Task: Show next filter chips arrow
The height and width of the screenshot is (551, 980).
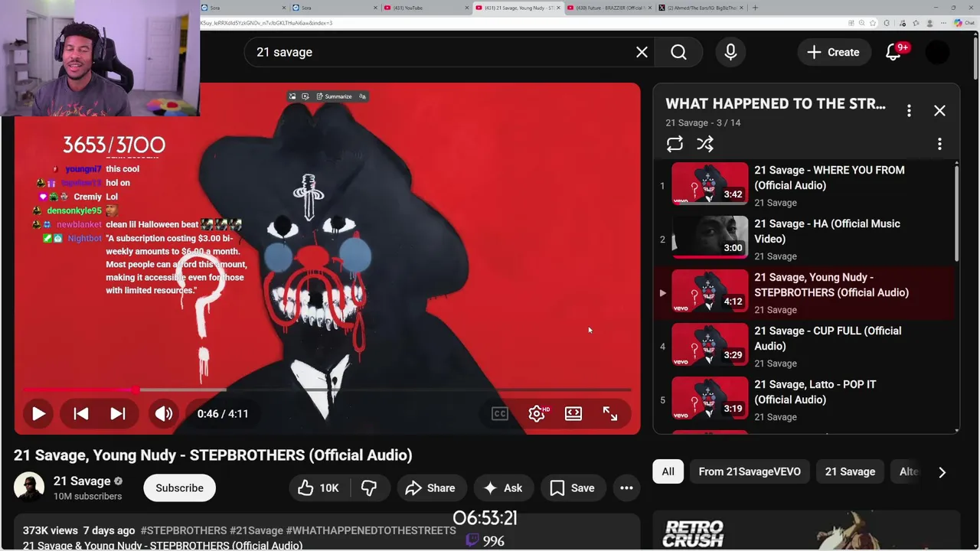Action: click(x=942, y=472)
